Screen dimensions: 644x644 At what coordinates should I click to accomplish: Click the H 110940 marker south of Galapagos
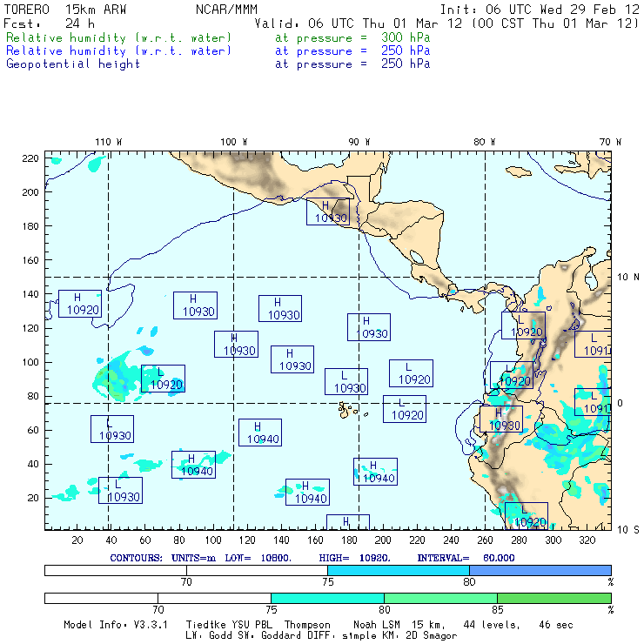pos(375,472)
